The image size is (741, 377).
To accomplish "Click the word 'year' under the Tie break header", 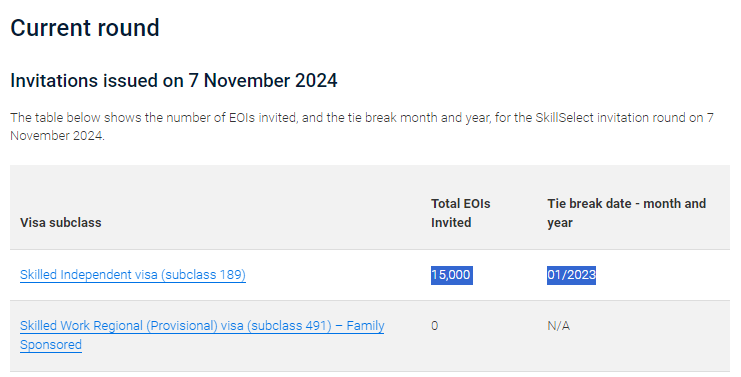I will (560, 223).
